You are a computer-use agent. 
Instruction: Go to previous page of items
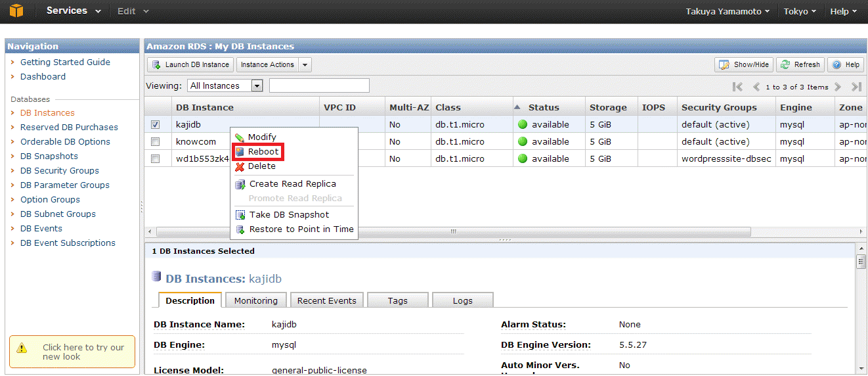(756, 87)
